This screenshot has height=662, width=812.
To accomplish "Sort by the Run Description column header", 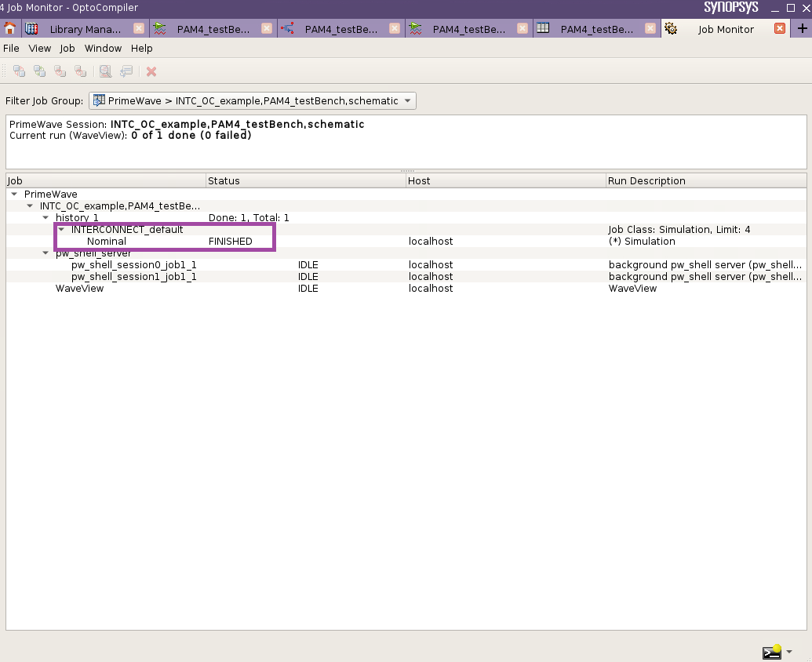I will (x=706, y=180).
